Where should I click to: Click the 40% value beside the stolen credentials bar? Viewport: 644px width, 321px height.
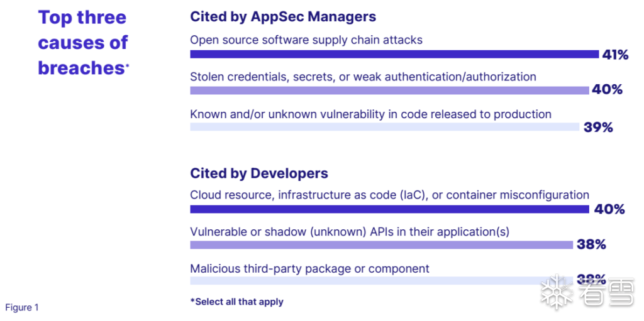tap(607, 90)
